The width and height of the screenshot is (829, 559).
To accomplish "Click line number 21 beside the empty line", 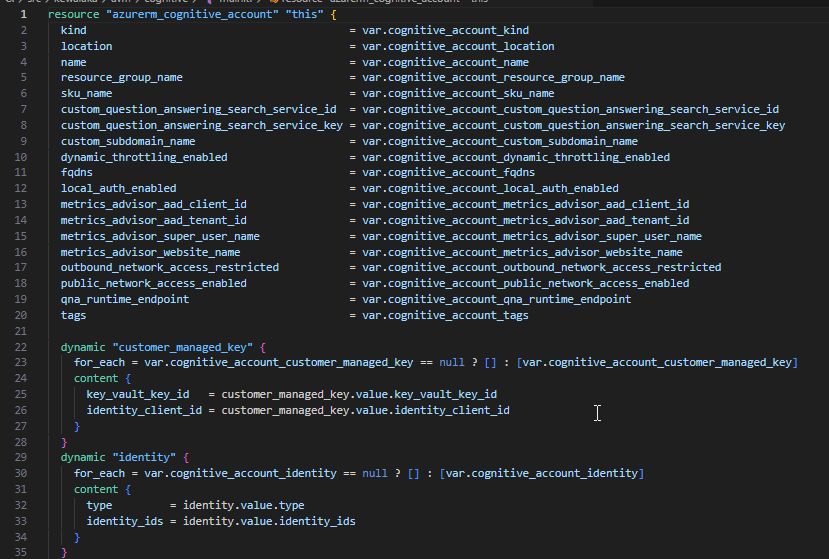I will click(x=21, y=331).
